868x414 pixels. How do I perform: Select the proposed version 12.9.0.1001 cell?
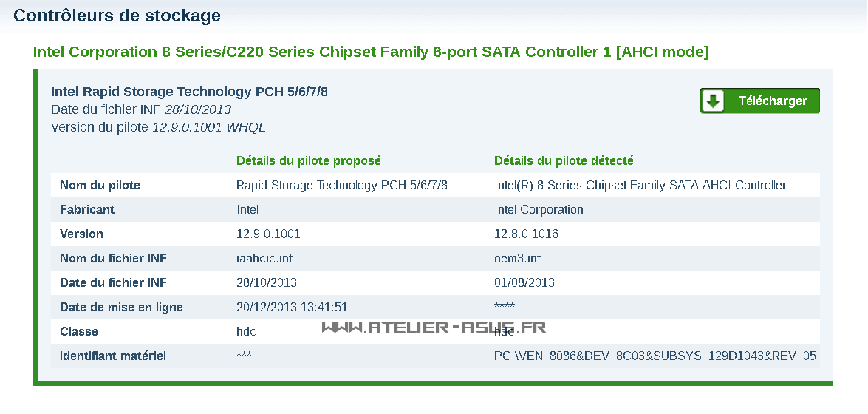pyautogui.click(x=268, y=234)
